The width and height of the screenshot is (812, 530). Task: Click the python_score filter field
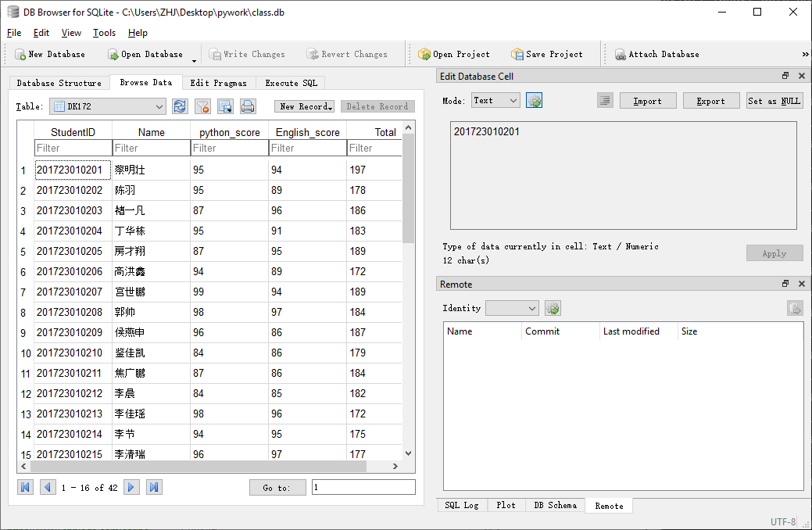click(x=230, y=148)
